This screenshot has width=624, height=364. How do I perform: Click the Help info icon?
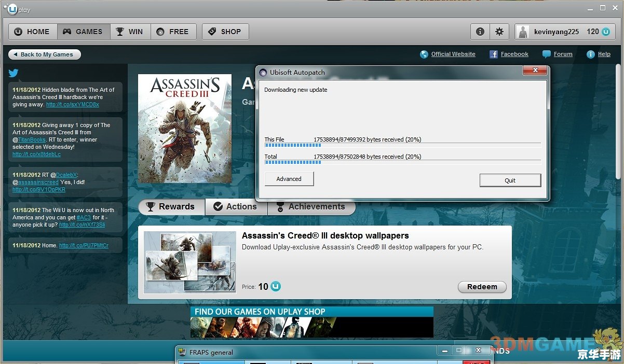(x=590, y=54)
